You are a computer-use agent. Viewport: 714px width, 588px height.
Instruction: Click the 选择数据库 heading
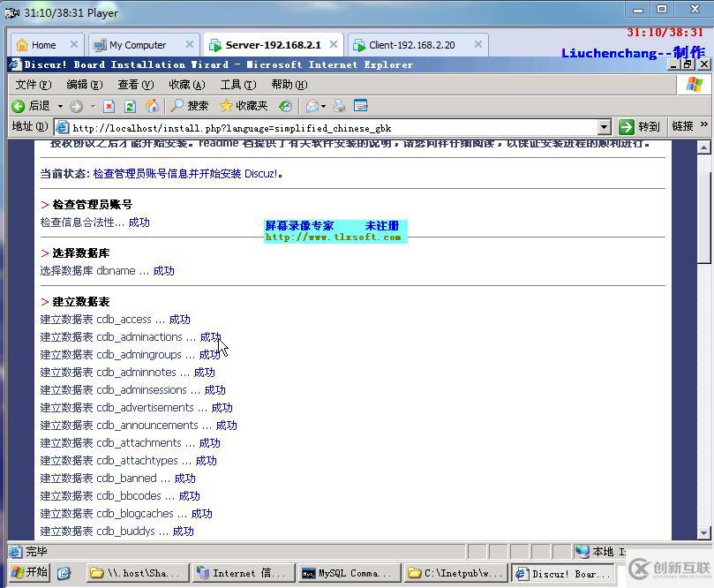click(x=81, y=253)
